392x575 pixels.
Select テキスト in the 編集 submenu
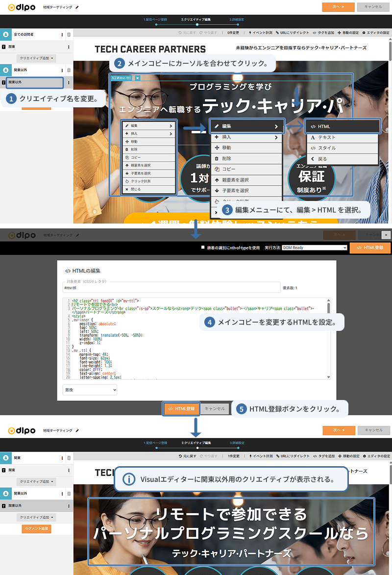[x=343, y=138]
